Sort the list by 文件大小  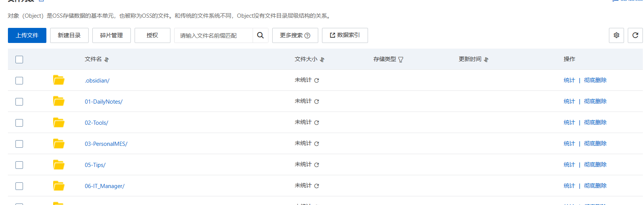point(322,60)
